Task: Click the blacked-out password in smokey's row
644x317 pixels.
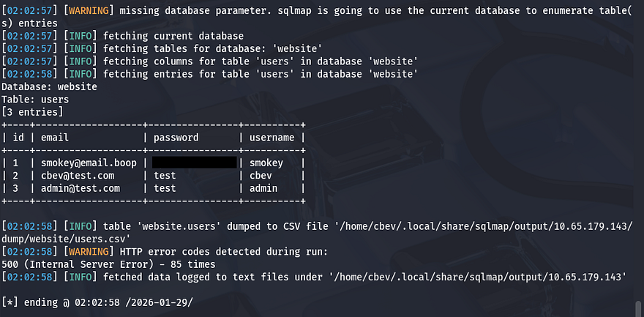Action: coord(194,163)
